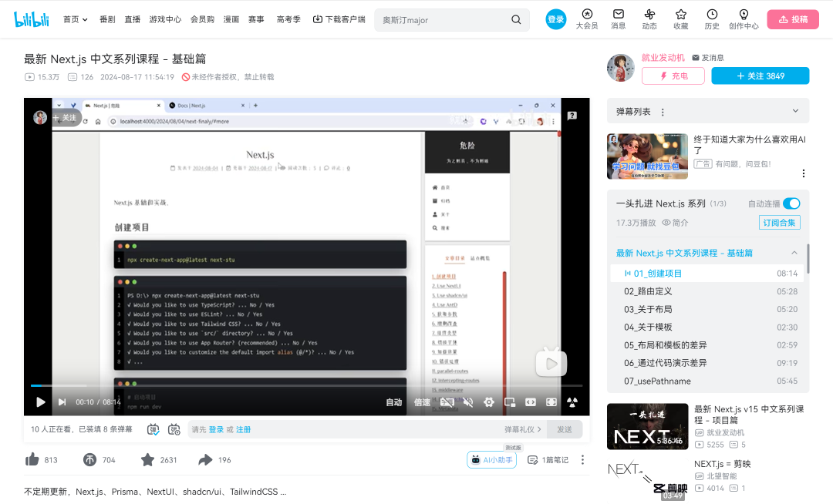Unmute the video volume icon
833x504 pixels.
point(468,402)
